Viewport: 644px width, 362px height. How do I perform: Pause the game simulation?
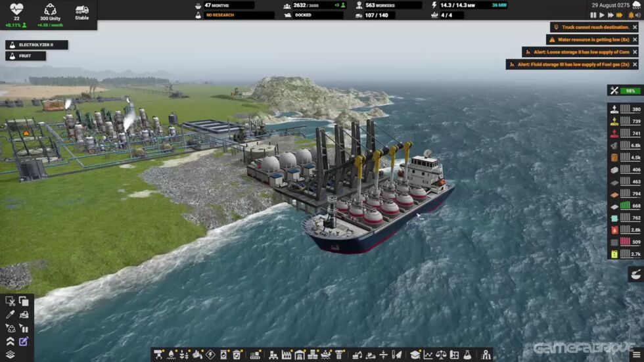(x=593, y=15)
